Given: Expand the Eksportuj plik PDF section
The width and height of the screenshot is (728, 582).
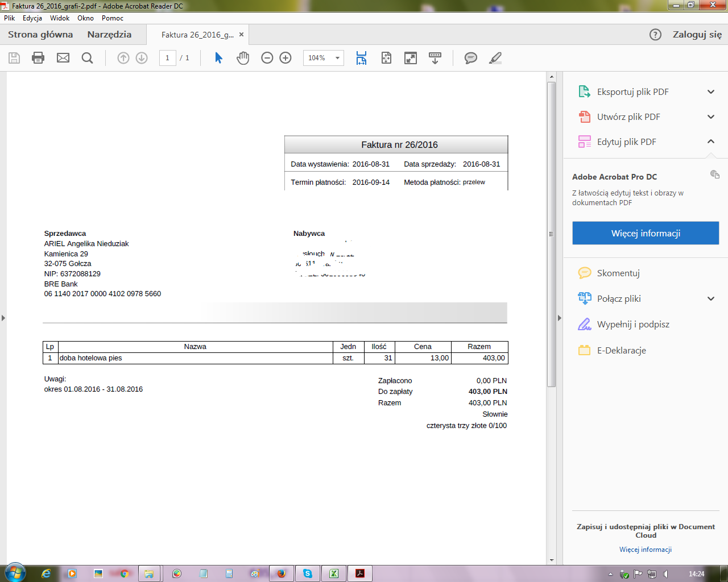Looking at the screenshot, I should (x=710, y=92).
